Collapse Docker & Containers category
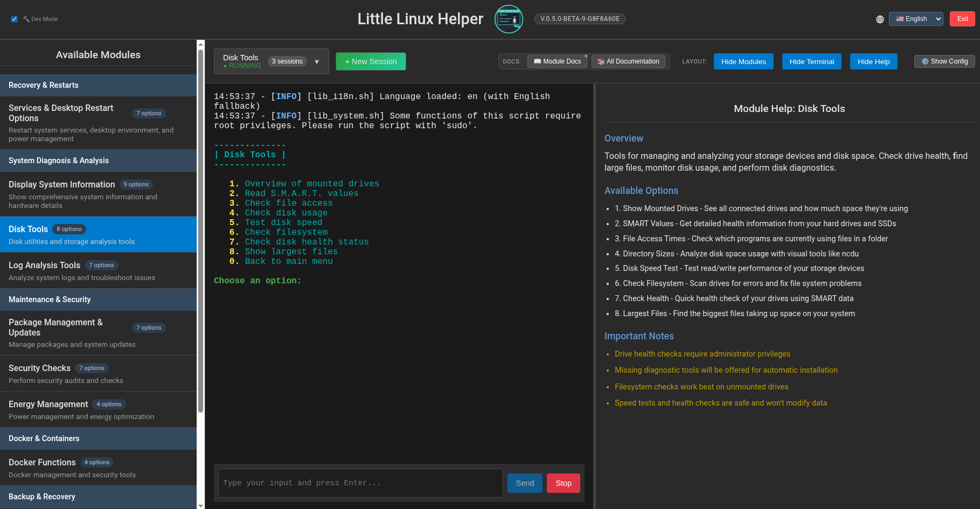 [x=98, y=438]
